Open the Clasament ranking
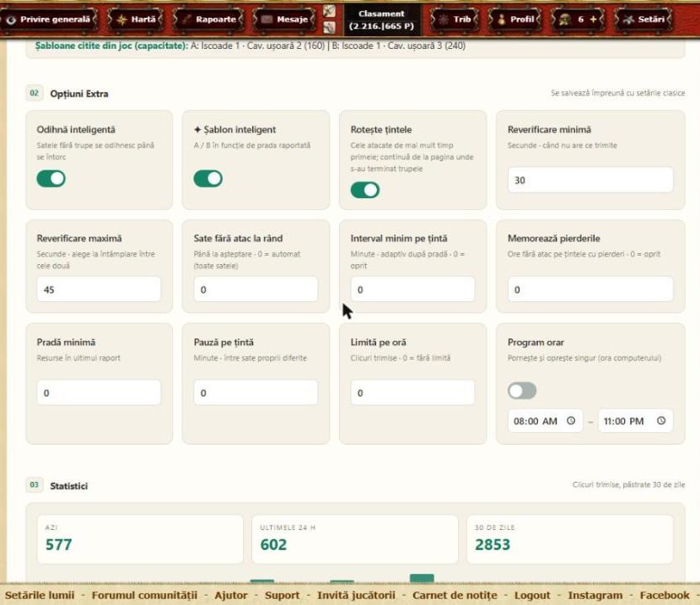Image resolution: width=700 pixels, height=605 pixels. coord(381,20)
